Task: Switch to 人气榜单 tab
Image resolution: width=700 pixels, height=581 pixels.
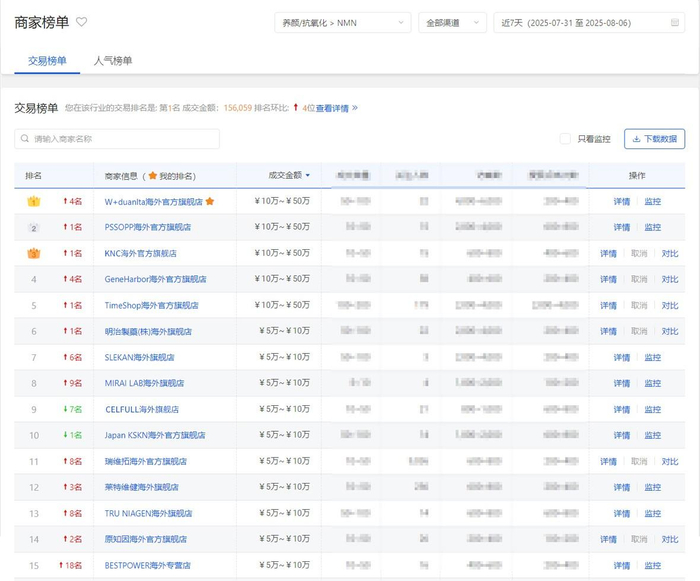Action: point(113,61)
